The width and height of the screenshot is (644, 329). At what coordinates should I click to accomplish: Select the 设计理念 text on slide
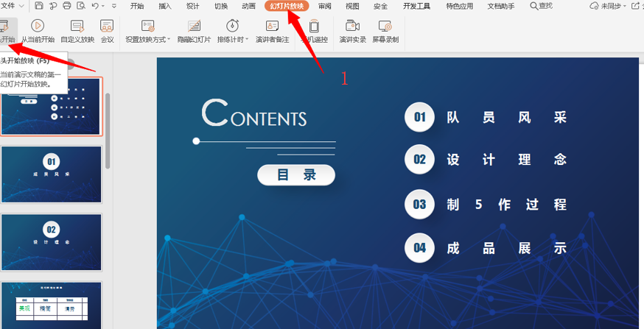(506, 160)
